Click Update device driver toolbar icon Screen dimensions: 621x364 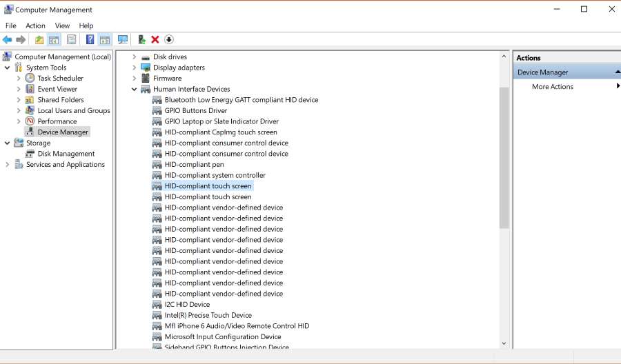coord(141,39)
